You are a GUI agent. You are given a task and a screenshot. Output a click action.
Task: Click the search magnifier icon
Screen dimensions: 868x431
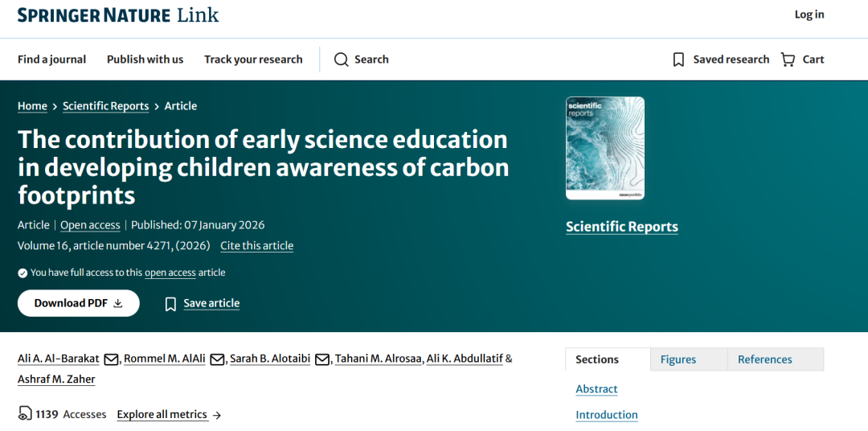pyautogui.click(x=342, y=60)
